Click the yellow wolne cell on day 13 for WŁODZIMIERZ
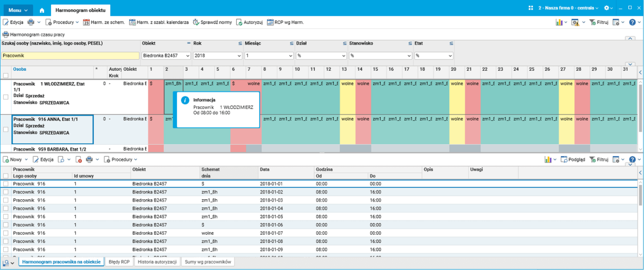Viewport: 644px width, 270px height. pos(347,97)
